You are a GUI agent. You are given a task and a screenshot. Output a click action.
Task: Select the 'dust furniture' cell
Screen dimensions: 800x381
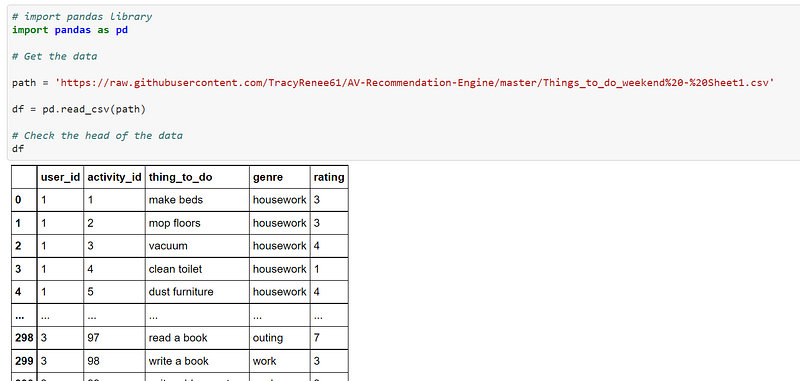pos(197,292)
